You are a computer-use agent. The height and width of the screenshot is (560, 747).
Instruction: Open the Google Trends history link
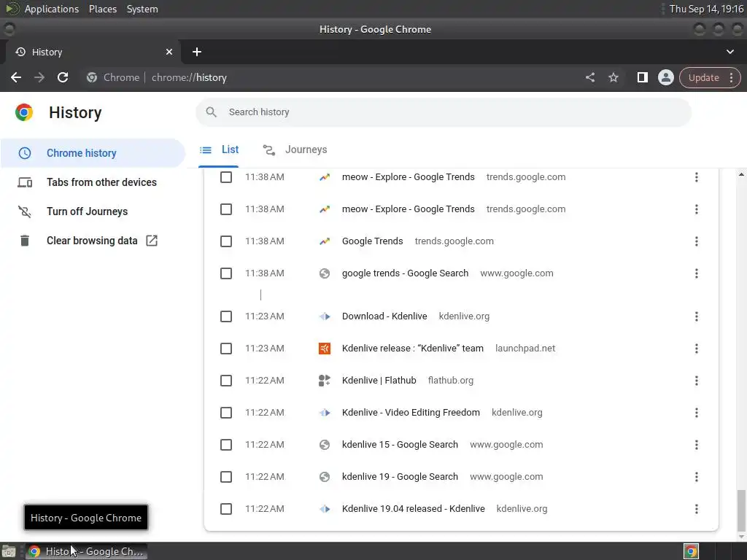pyautogui.click(x=373, y=241)
